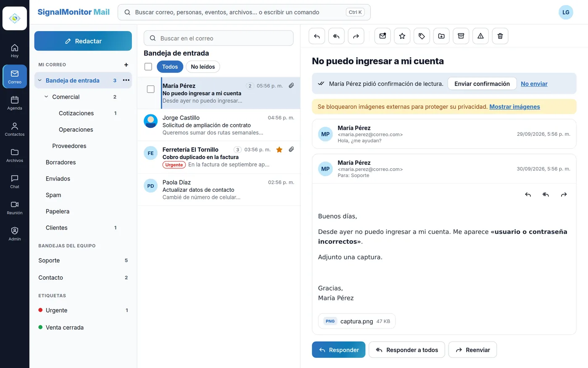
Task: Report spam using the warning triangle icon
Action: point(480,36)
